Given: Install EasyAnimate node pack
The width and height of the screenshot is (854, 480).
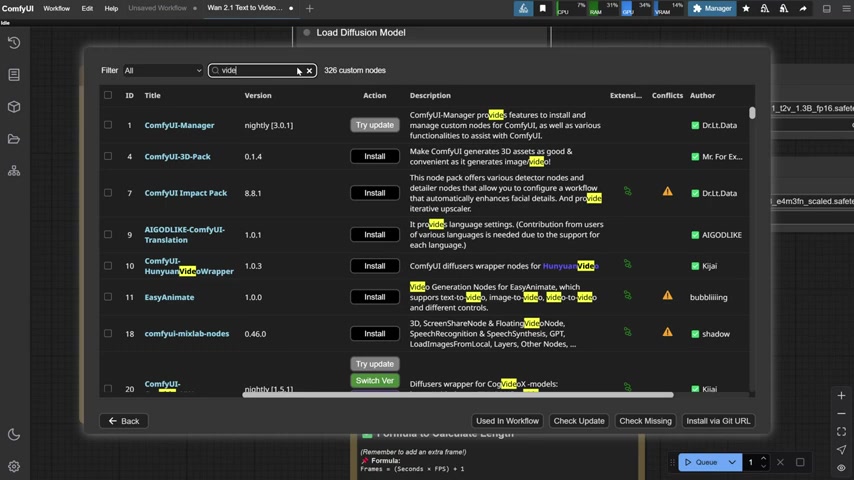Looking at the screenshot, I should pyautogui.click(x=375, y=297).
